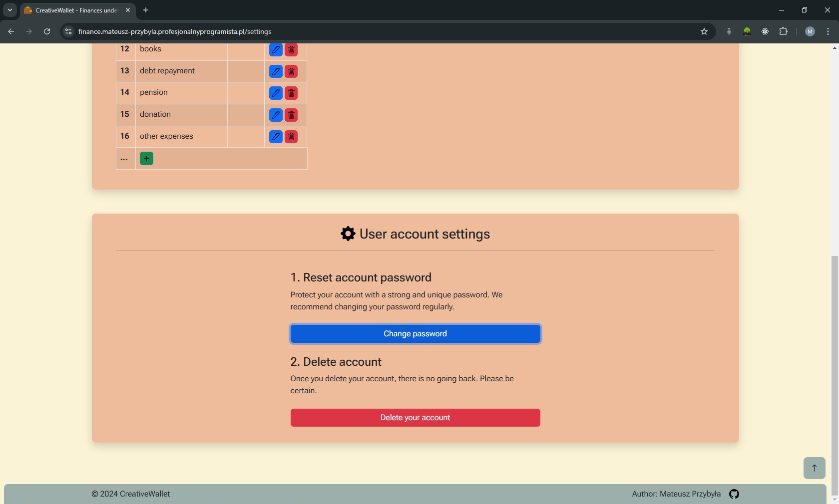
Task: Open a new browser tab
Action: click(x=146, y=10)
